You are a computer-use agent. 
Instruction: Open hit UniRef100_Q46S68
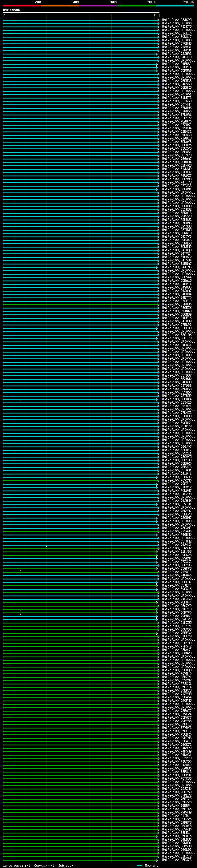click(x=177, y=84)
